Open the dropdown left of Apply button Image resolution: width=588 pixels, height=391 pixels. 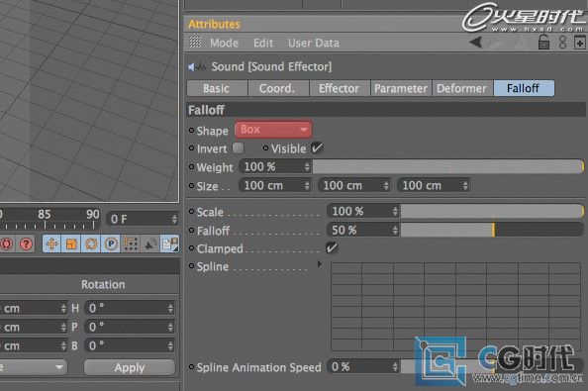34,367
